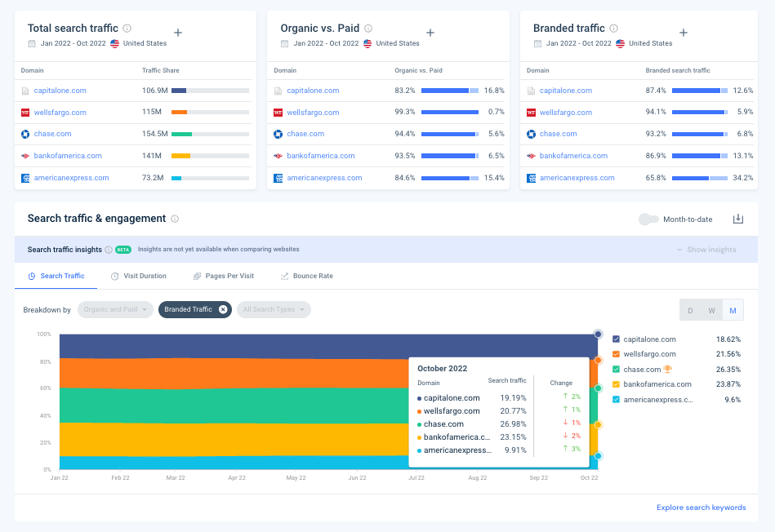This screenshot has width=775, height=532.
Task: Switch to the Bounce Rate tab
Action: 306,276
